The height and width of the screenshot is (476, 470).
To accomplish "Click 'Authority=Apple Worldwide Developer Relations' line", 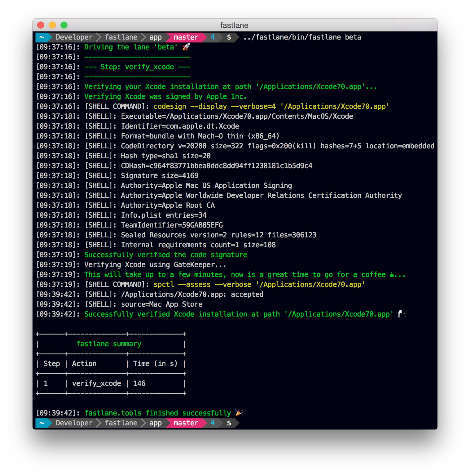I will [x=261, y=196].
